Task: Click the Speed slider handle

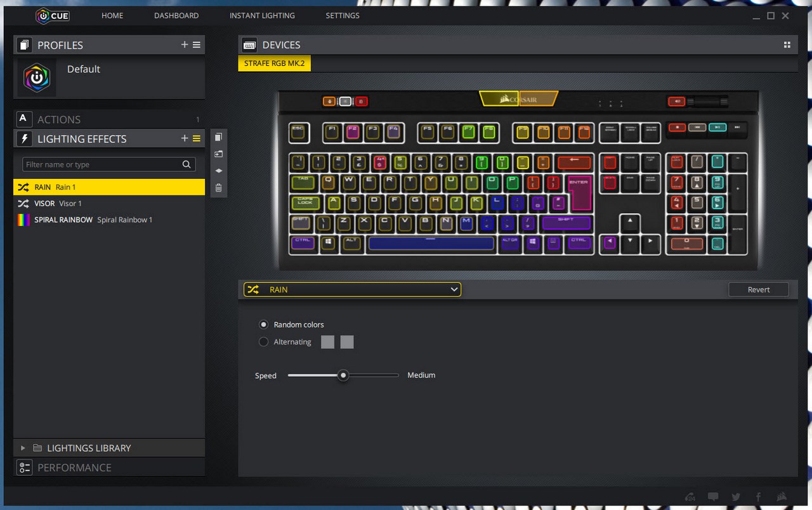Action: click(x=343, y=376)
